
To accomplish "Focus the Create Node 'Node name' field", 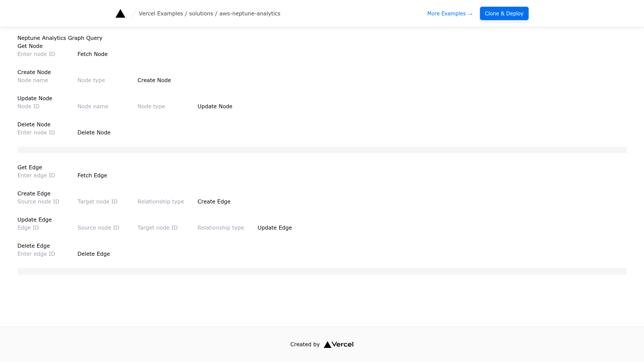I will (x=47, y=80).
